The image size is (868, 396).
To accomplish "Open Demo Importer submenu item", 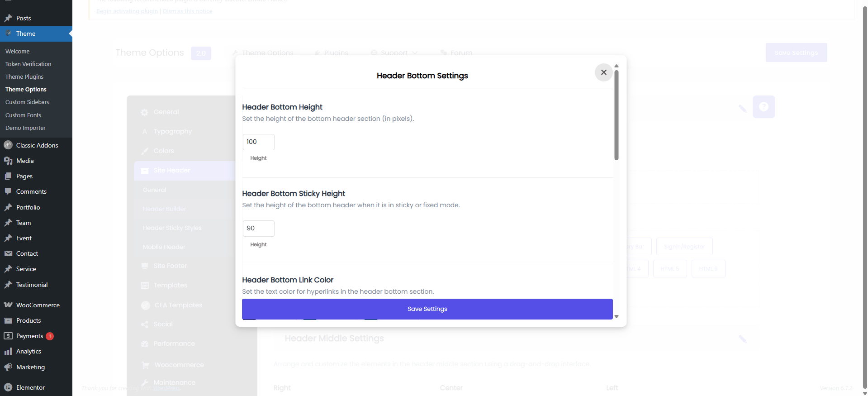I will click(25, 128).
